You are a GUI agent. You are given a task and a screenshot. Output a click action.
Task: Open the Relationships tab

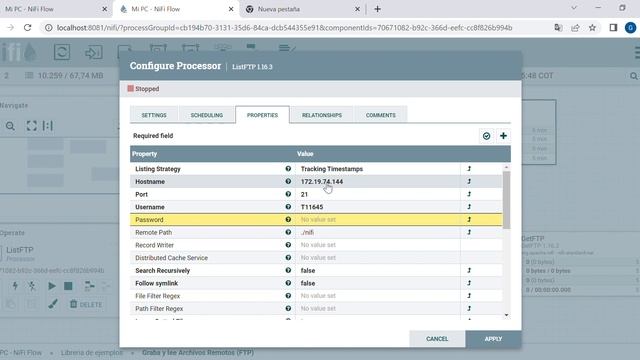322,115
